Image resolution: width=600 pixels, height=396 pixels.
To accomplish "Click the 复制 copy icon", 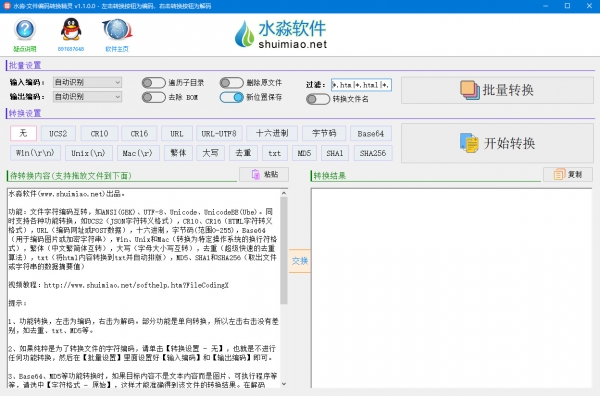I will (559, 174).
